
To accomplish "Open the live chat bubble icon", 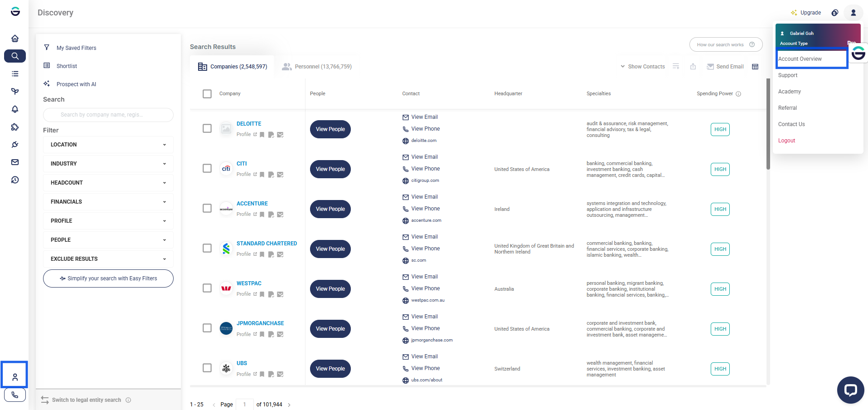I will [x=850, y=390].
